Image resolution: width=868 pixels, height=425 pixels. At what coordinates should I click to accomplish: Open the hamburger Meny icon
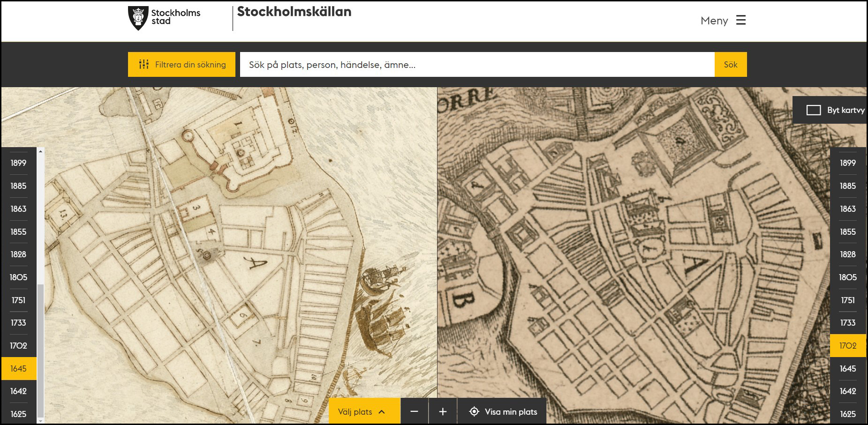pos(741,20)
